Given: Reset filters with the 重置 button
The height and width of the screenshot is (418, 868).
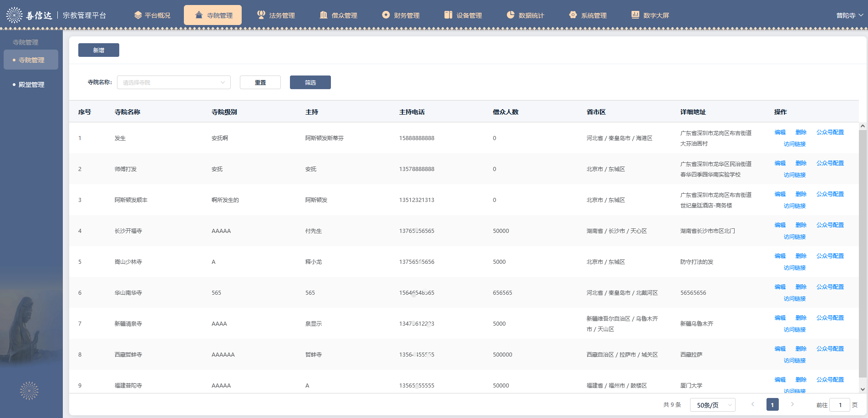Looking at the screenshot, I should (x=260, y=82).
